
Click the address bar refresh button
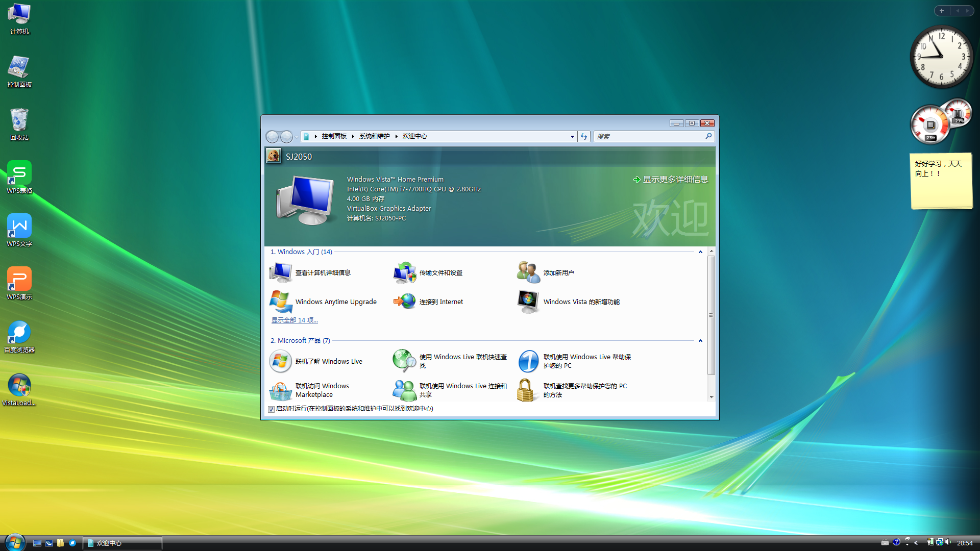coord(584,137)
